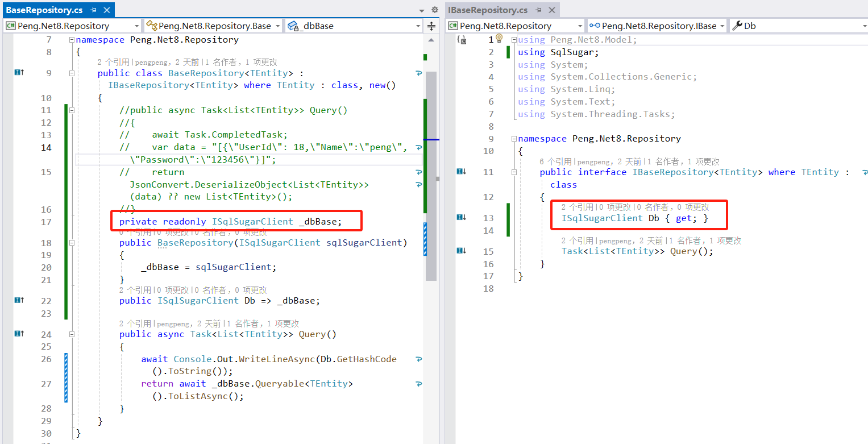Click the inheritance margin icon beside Query line 24
Viewport: 868px width, 444px height.
[19, 334]
